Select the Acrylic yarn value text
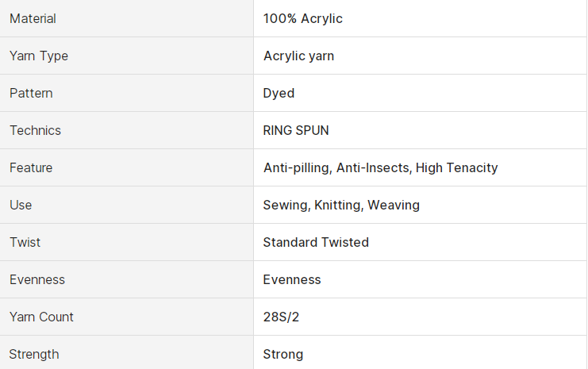Viewport: 588px width, 369px height. tap(298, 56)
